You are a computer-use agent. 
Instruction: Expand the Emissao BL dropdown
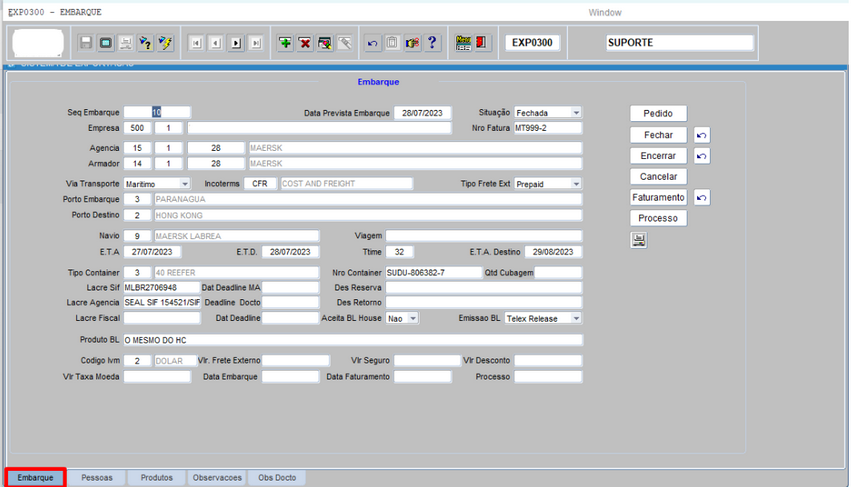[x=576, y=318]
